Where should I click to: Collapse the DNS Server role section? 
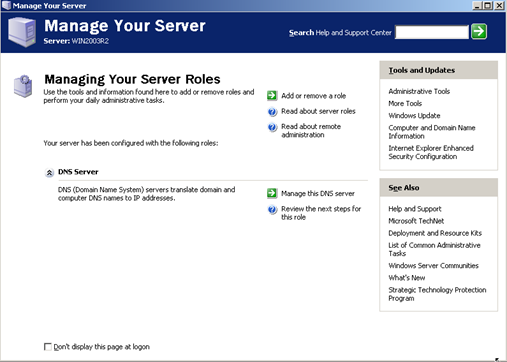click(x=49, y=173)
